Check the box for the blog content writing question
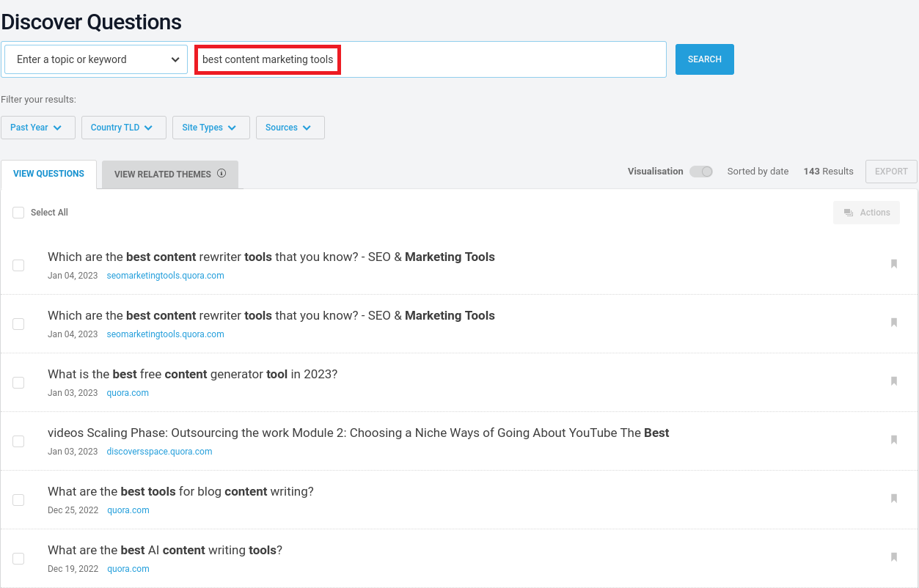 tap(18, 500)
